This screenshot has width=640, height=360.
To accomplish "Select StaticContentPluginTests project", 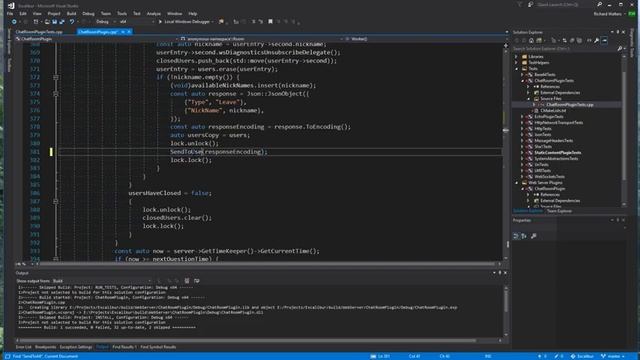I will point(558,153).
